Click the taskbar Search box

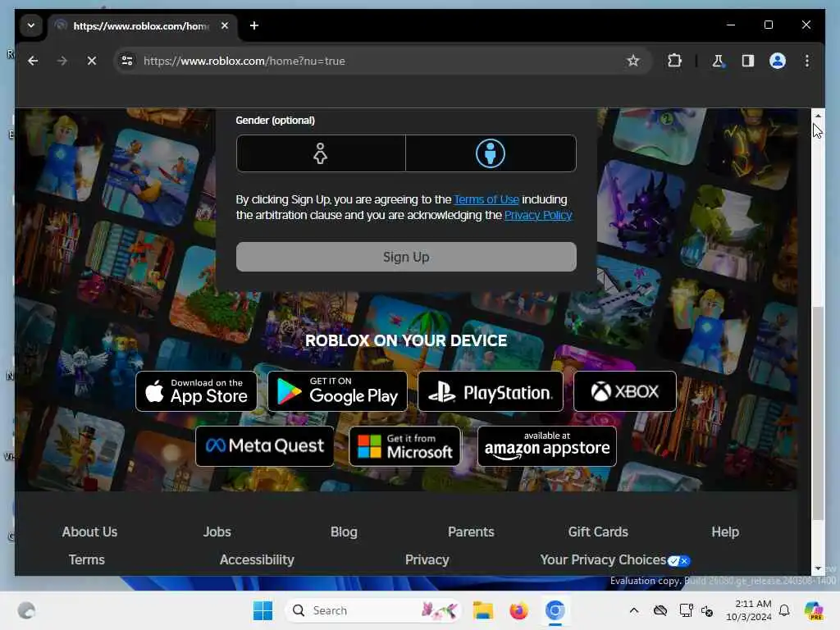(373, 610)
